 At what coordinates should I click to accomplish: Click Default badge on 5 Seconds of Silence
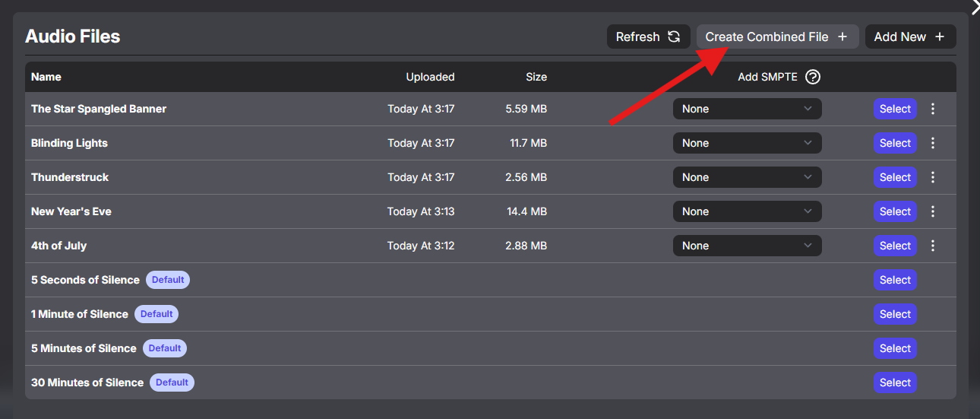(x=168, y=280)
